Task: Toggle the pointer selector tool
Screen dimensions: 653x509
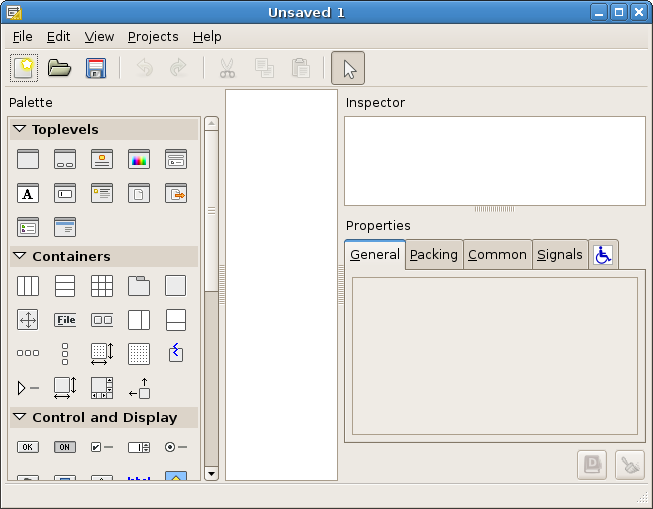Action: [348, 68]
